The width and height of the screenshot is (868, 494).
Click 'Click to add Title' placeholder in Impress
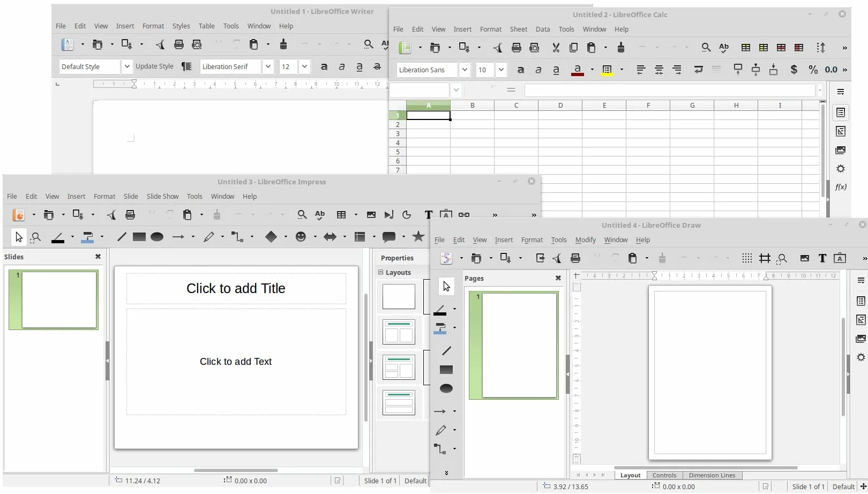[236, 288]
